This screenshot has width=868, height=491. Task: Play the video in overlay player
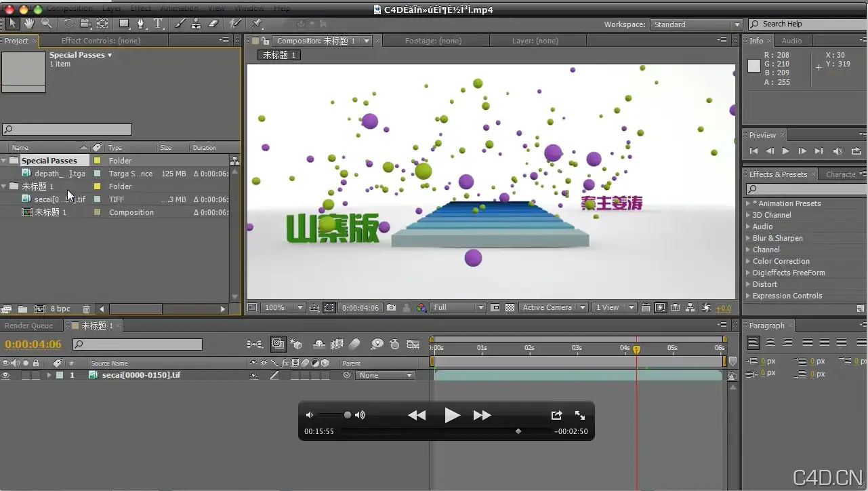pos(452,415)
